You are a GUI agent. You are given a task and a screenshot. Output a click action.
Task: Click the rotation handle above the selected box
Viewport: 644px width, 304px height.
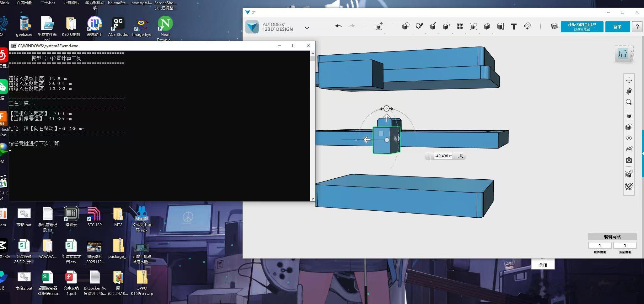pyautogui.click(x=387, y=109)
